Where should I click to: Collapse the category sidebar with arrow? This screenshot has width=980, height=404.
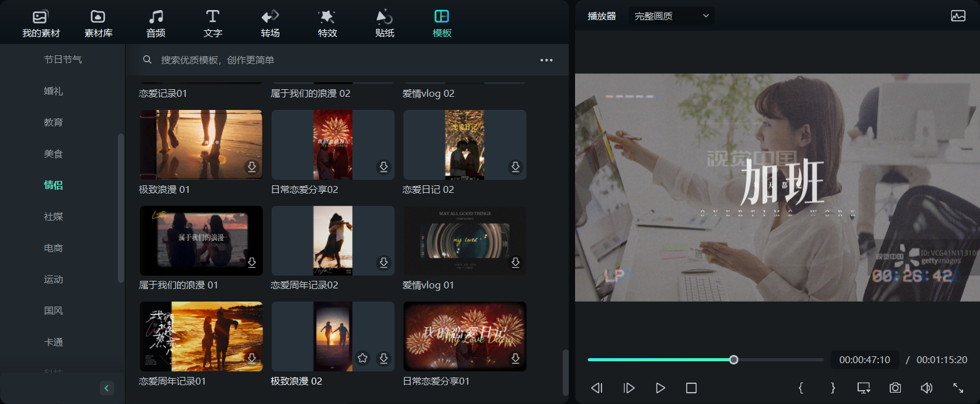tap(107, 388)
